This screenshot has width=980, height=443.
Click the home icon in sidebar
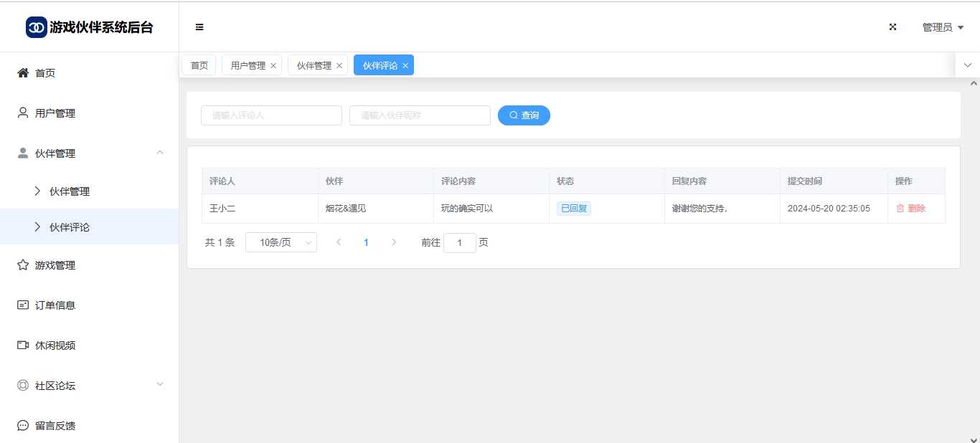click(x=23, y=73)
